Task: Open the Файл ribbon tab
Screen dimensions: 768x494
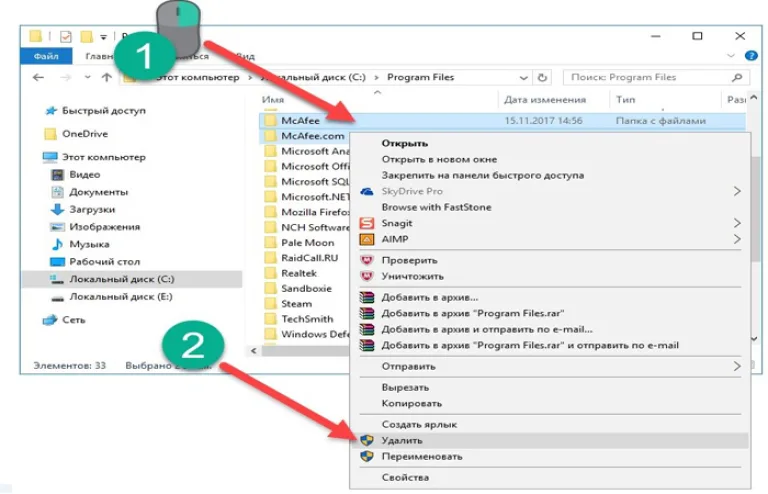Action: click(47, 56)
